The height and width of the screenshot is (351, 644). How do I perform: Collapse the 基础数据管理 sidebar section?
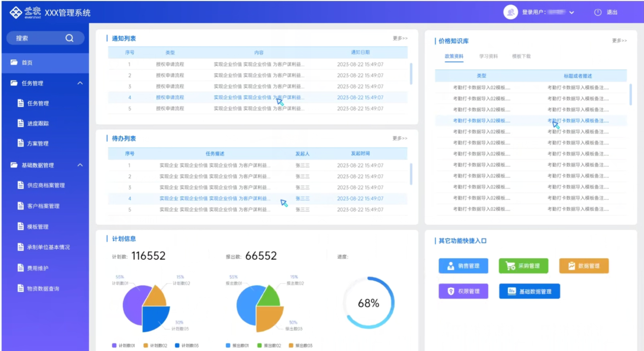[x=80, y=165]
